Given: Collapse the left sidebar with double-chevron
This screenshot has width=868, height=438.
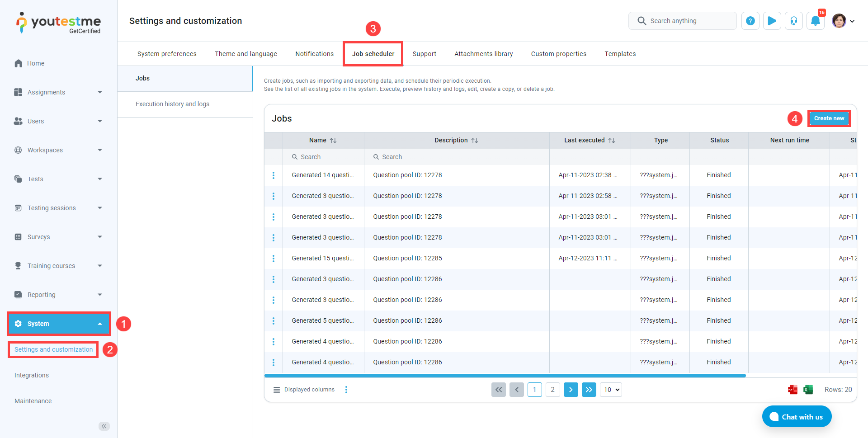Looking at the screenshot, I should pyautogui.click(x=104, y=426).
